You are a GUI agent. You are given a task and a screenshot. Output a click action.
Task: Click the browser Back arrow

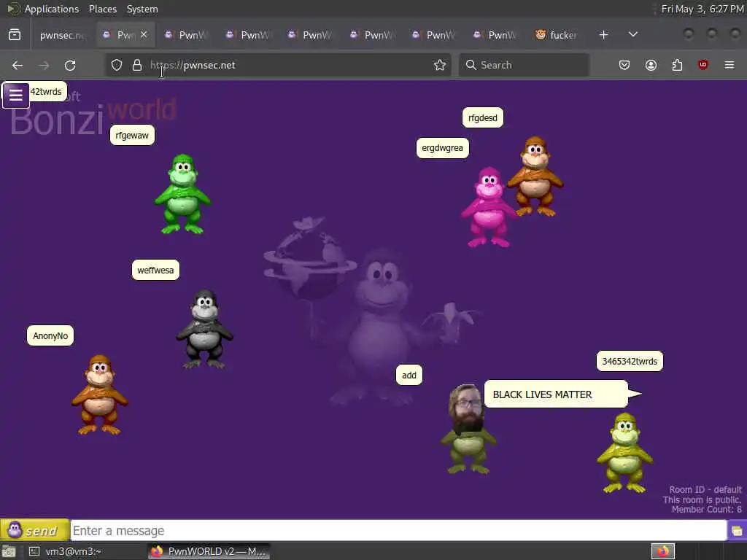pos(18,65)
